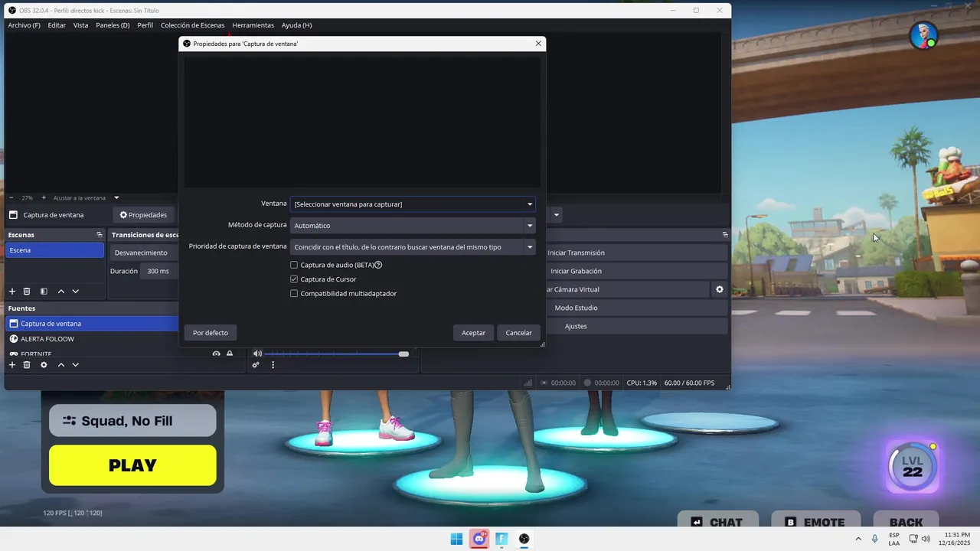This screenshot has width=980, height=551.
Task: Toggle visibility eye of FORTNITE source
Action: 217,354
